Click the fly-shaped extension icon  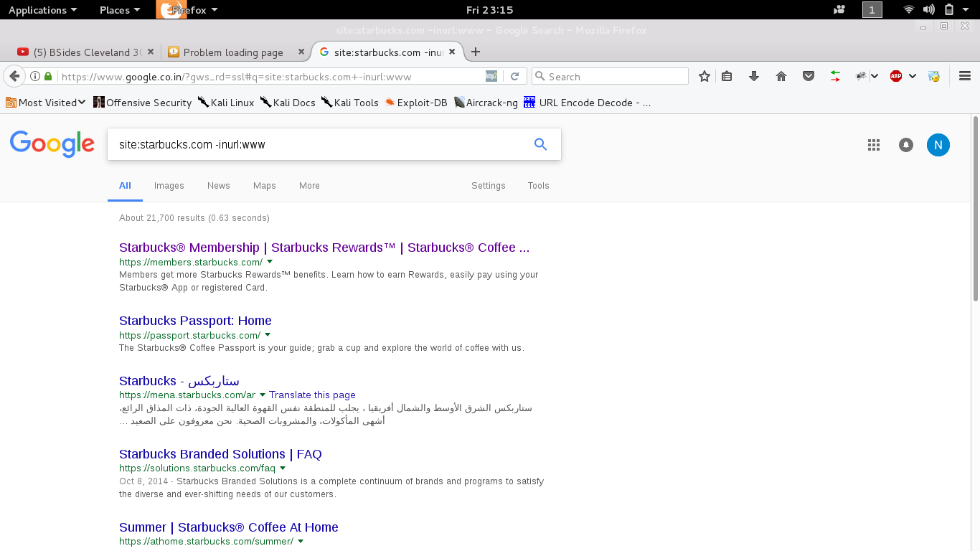click(861, 76)
